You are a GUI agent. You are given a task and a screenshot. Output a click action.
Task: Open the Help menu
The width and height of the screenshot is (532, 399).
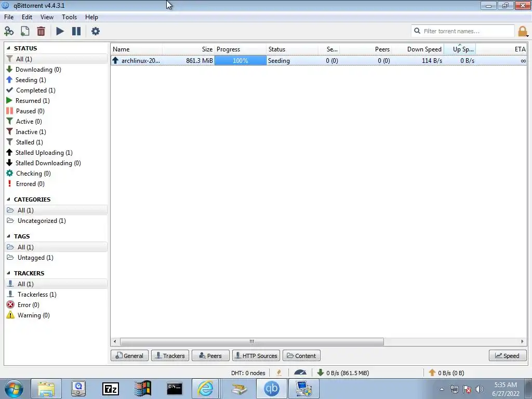click(x=91, y=17)
